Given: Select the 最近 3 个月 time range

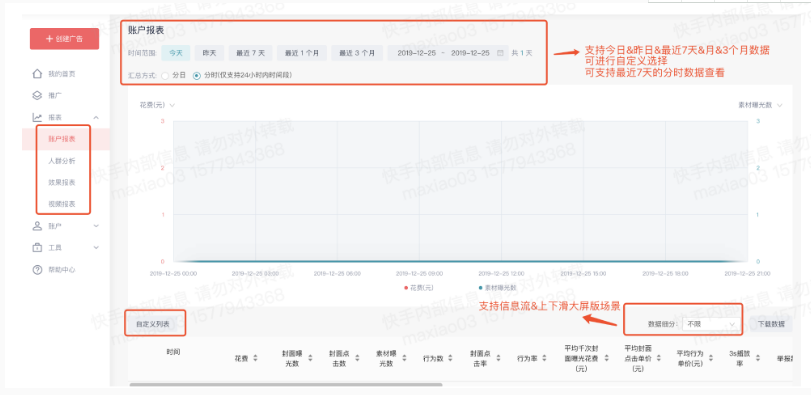Looking at the screenshot, I should (357, 53).
